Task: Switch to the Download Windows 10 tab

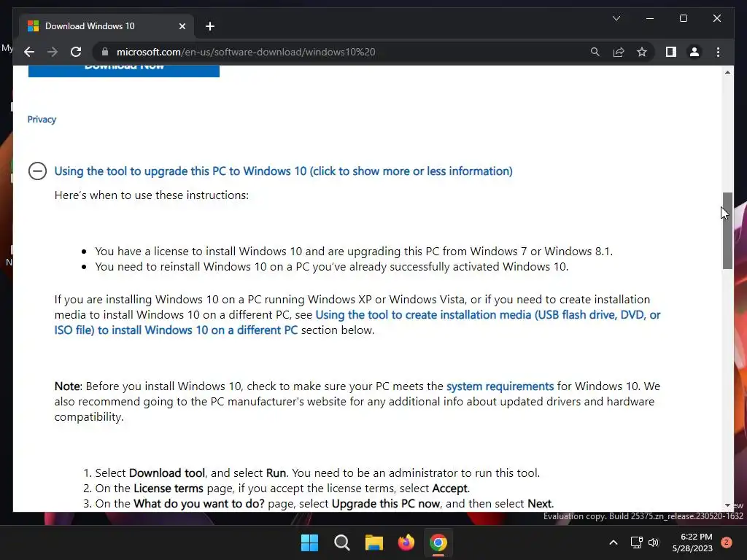Action: 107,26
